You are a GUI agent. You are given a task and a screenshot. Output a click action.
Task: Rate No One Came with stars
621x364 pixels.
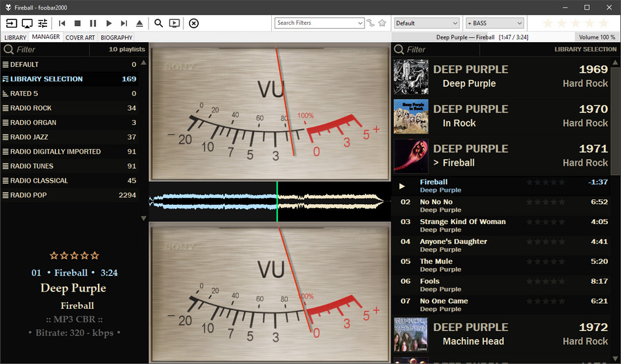(x=546, y=301)
